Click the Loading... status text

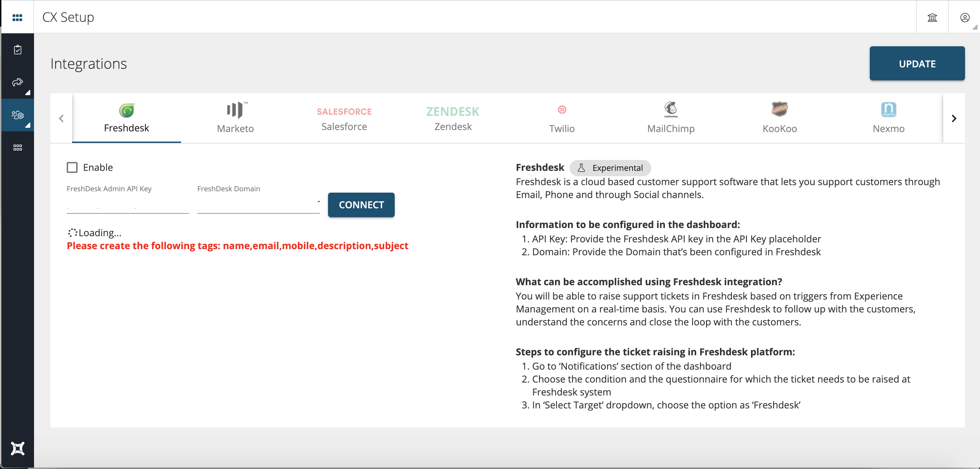coord(100,232)
